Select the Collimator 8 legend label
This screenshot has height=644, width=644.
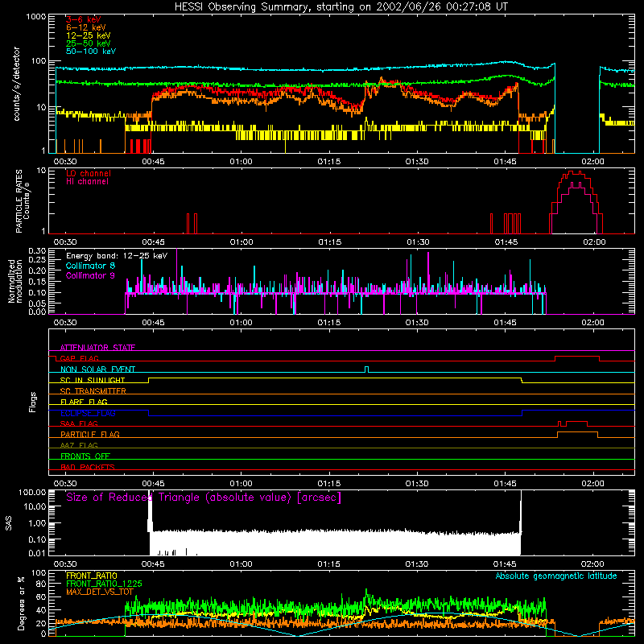pos(90,266)
